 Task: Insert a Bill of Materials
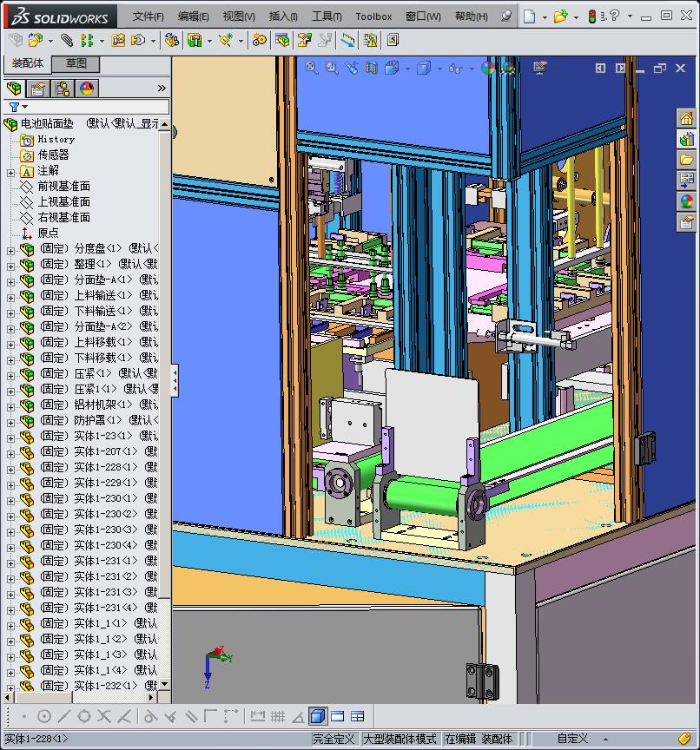coord(282,41)
